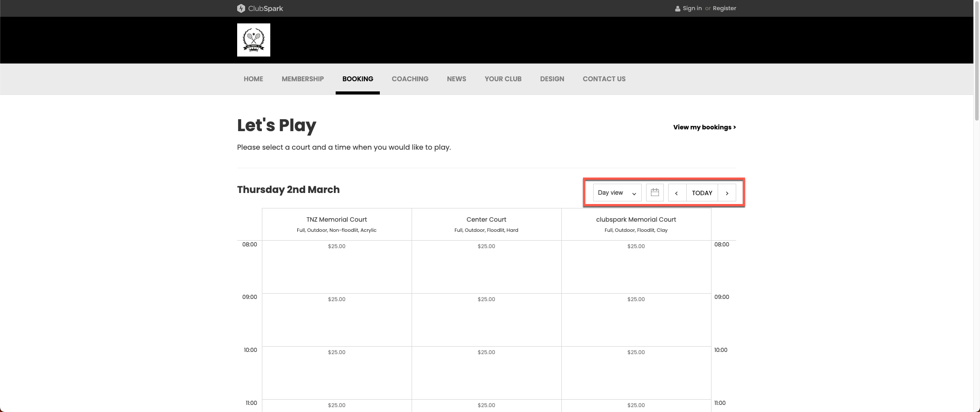
Task: Click the Sign in link
Action: [x=692, y=8]
